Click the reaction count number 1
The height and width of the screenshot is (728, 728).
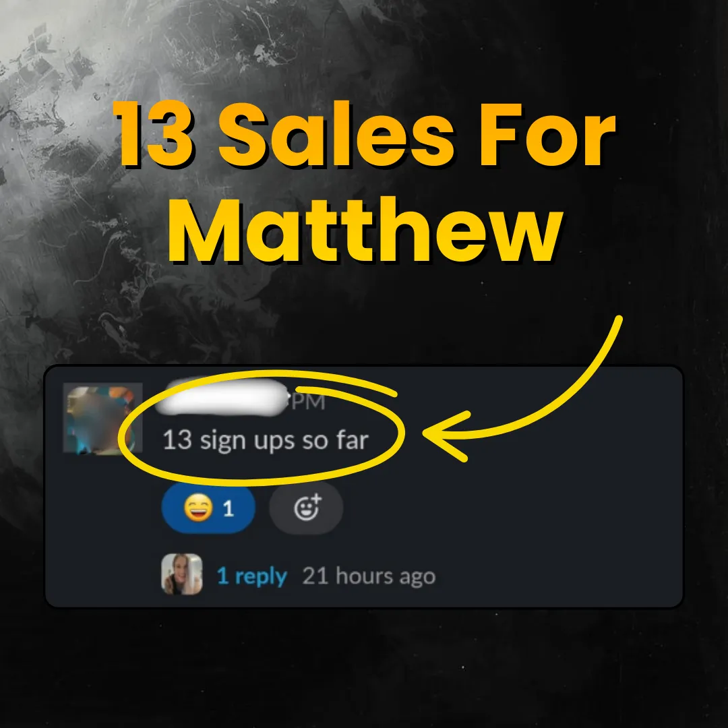click(x=228, y=509)
